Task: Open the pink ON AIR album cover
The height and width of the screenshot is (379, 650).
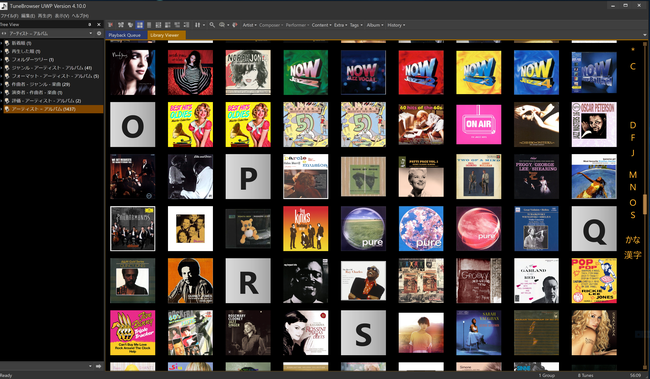Action: pyautogui.click(x=478, y=124)
